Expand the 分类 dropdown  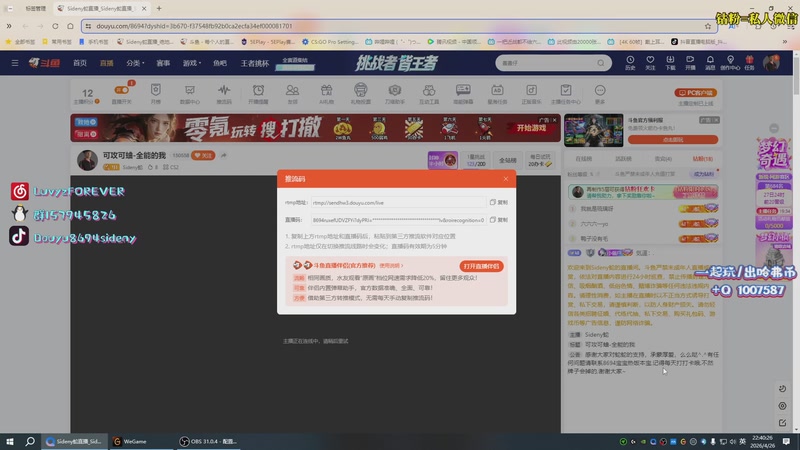point(135,63)
